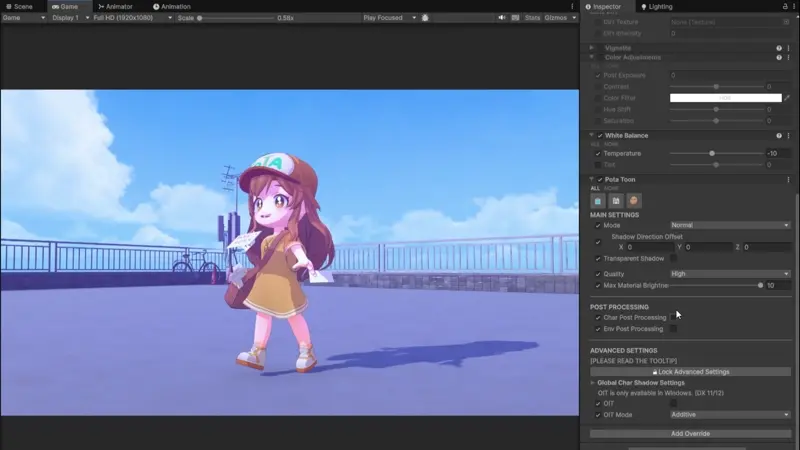800x450 pixels.
Task: Toggle the frame debugger bug icon
Action: [425, 18]
